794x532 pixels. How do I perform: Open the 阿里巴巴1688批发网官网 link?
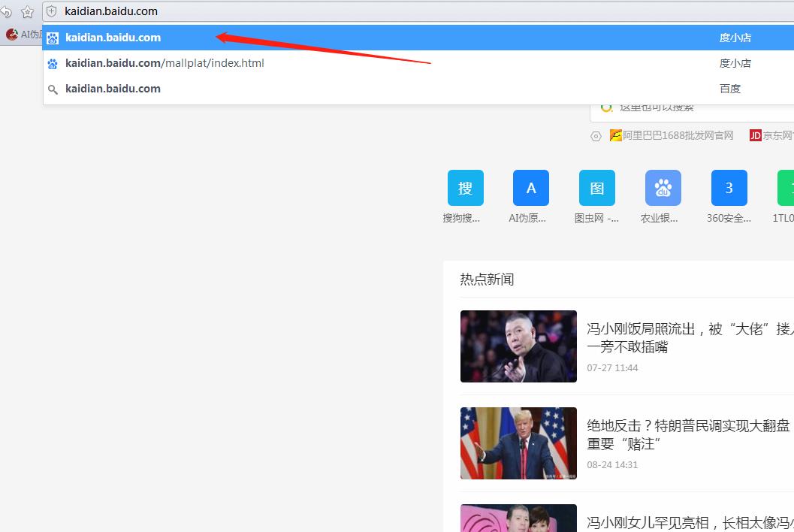click(x=672, y=135)
